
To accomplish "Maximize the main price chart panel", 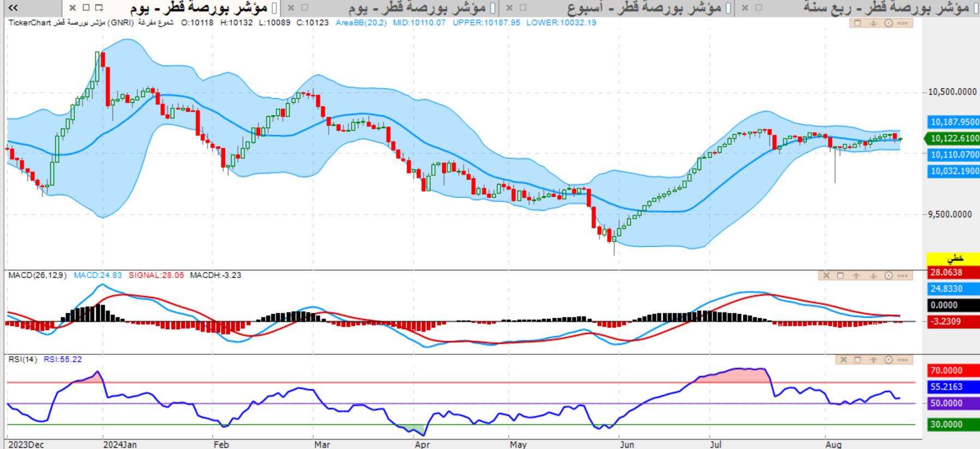I will [x=857, y=23].
